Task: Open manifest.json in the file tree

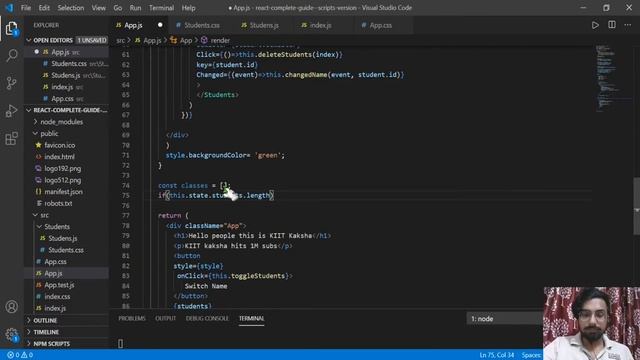Action: pyautogui.click(x=63, y=192)
